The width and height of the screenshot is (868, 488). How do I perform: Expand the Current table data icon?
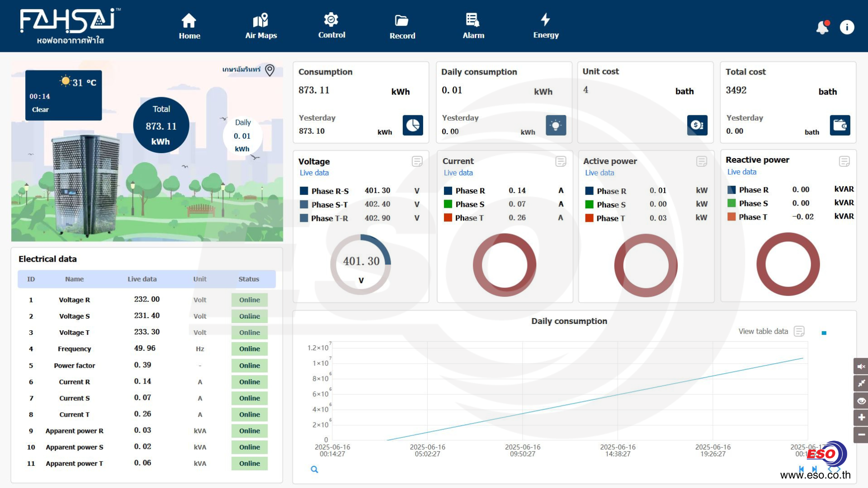click(561, 161)
